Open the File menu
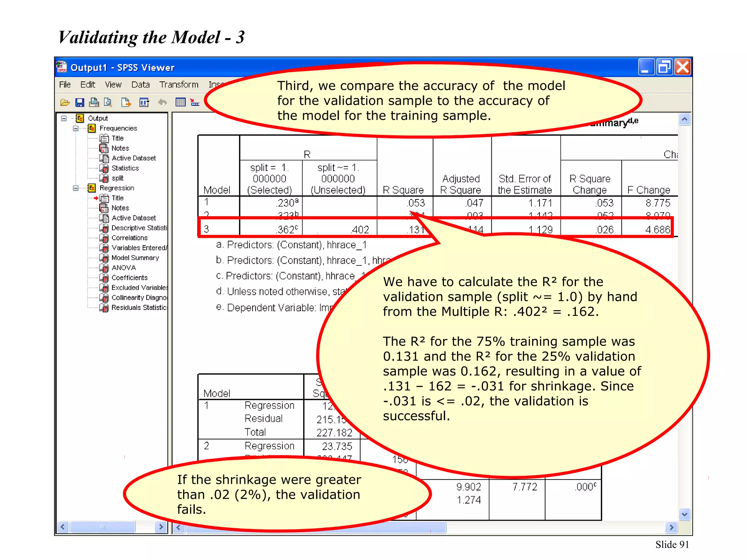The height and width of the screenshot is (560, 747). click(x=65, y=85)
